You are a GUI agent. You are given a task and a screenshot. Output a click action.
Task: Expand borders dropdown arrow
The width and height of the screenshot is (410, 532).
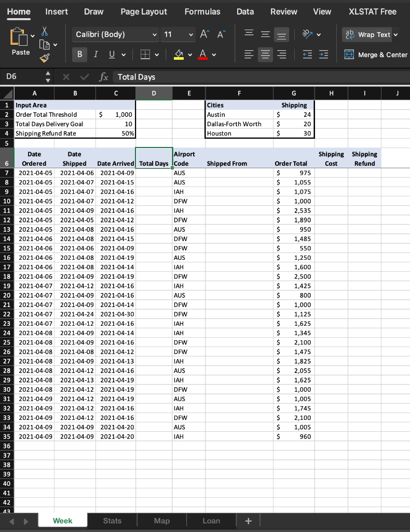pos(157,55)
